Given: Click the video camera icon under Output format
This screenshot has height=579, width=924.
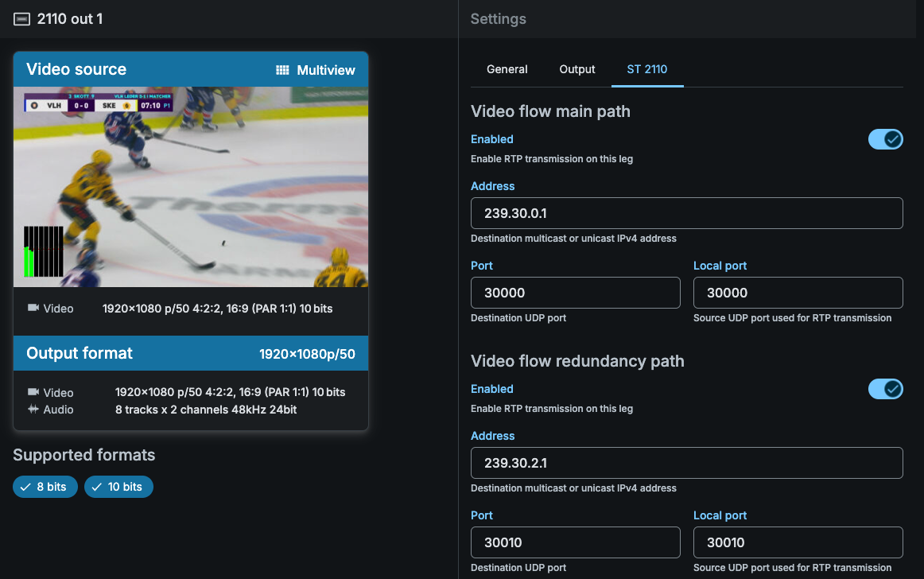Looking at the screenshot, I should click(x=33, y=392).
